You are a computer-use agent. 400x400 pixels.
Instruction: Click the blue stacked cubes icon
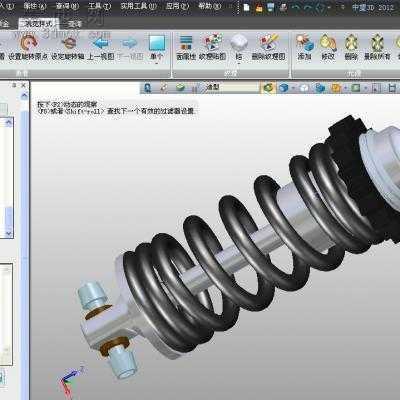tap(320, 88)
